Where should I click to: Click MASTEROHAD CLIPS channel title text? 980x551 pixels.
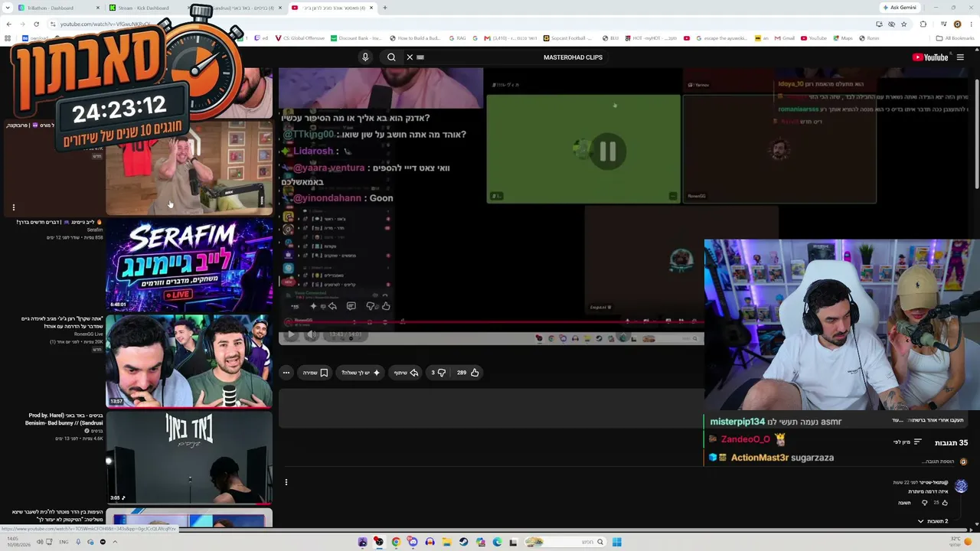[573, 57]
